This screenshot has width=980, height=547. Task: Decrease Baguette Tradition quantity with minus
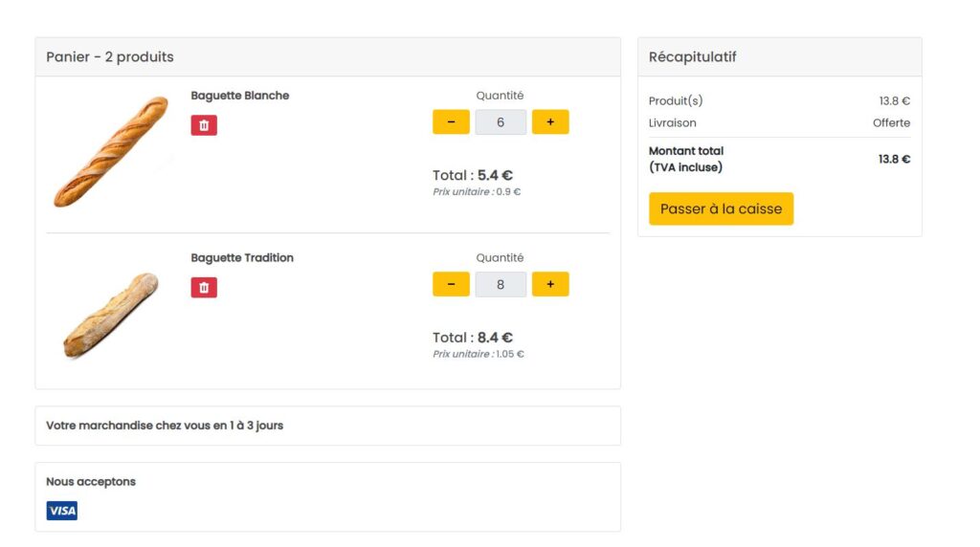[x=451, y=284]
